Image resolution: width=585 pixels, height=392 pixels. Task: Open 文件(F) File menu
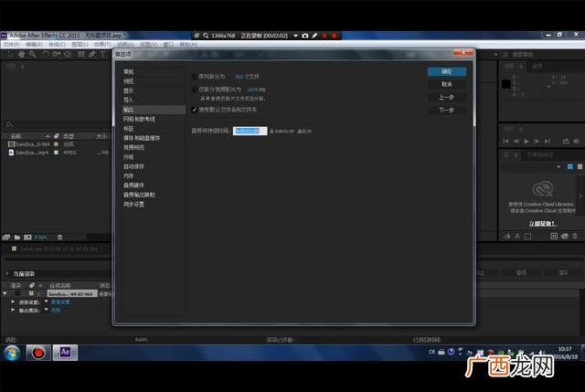[12, 45]
